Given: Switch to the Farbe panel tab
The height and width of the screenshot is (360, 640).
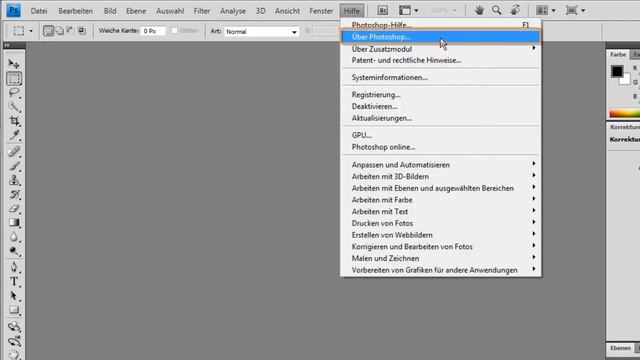Looking at the screenshot, I should (x=618, y=54).
